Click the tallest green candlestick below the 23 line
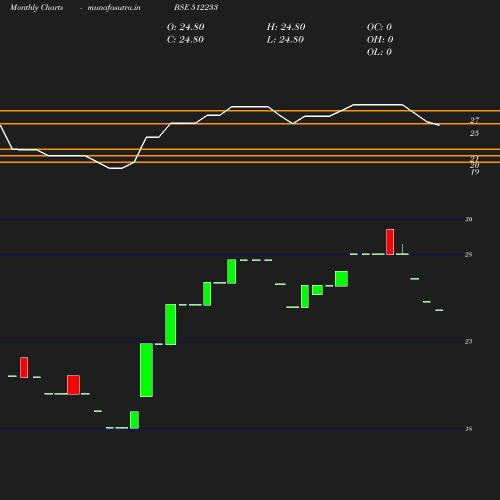The image size is (500, 500). click(x=146, y=370)
